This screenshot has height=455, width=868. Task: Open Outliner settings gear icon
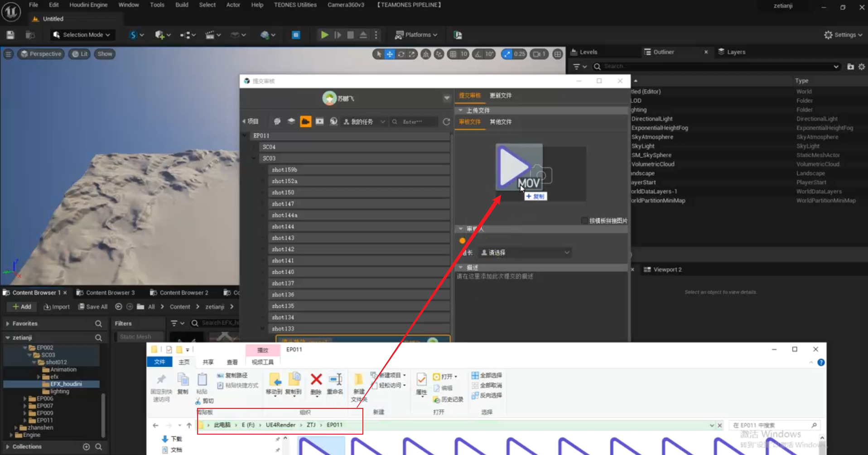862,67
